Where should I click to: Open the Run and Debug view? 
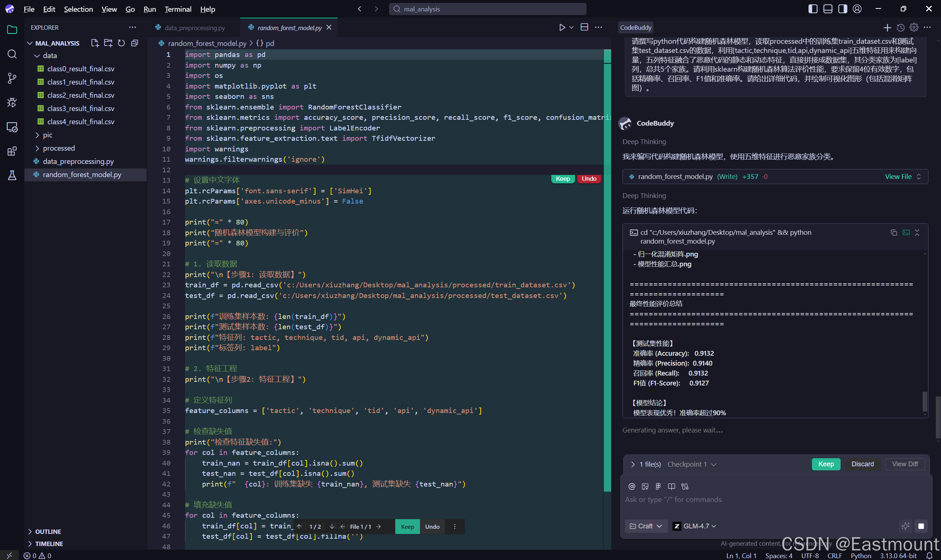coord(12,102)
